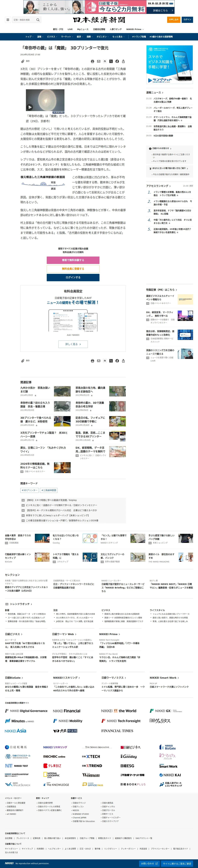Expand the 経済 navigation dropdown
This screenshot has width=198, height=868.
pyautogui.click(x=80, y=37)
